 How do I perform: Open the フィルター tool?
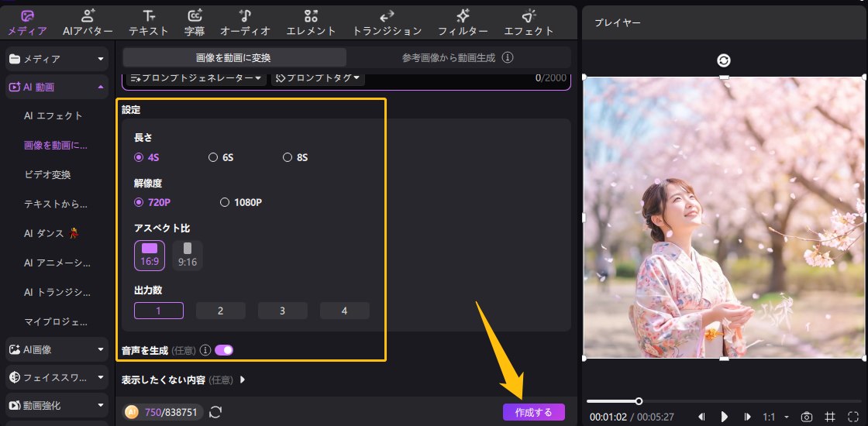click(x=463, y=22)
